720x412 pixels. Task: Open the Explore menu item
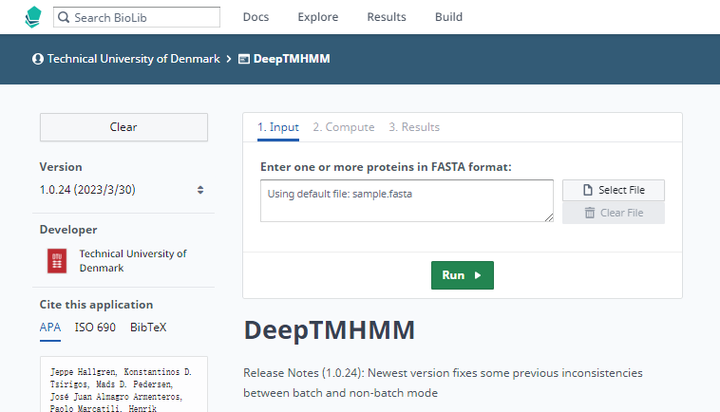318,17
